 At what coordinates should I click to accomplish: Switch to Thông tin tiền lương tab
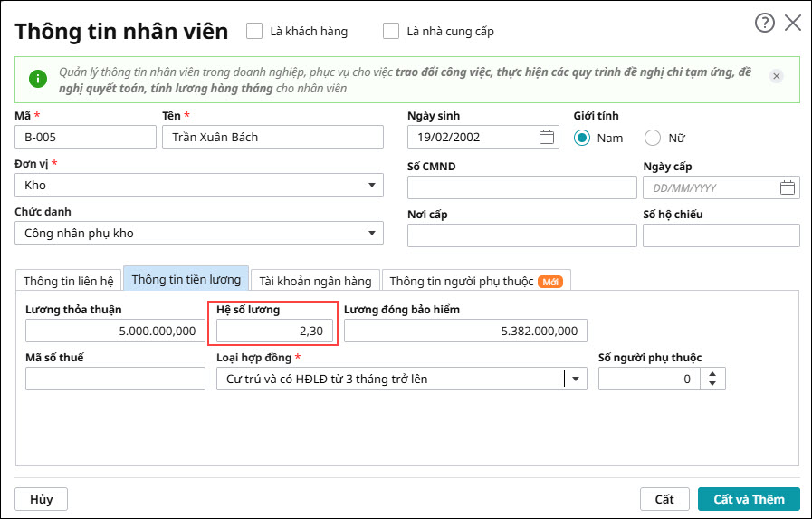pos(186,279)
